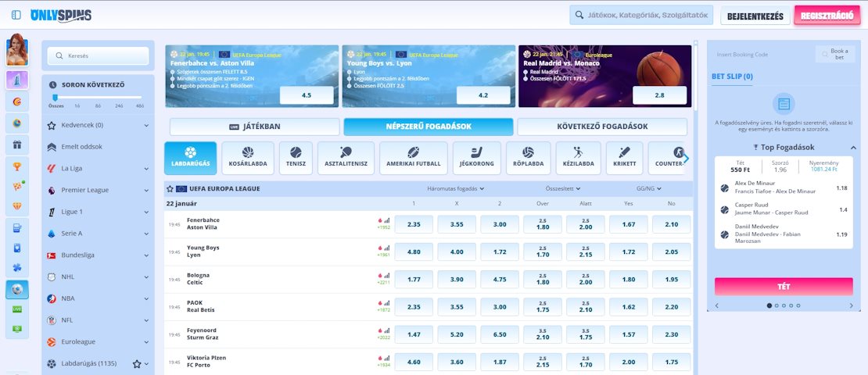The height and width of the screenshot is (375, 868).
Task: Go to next Top Fogadások slide arrow
Action: tap(852, 305)
